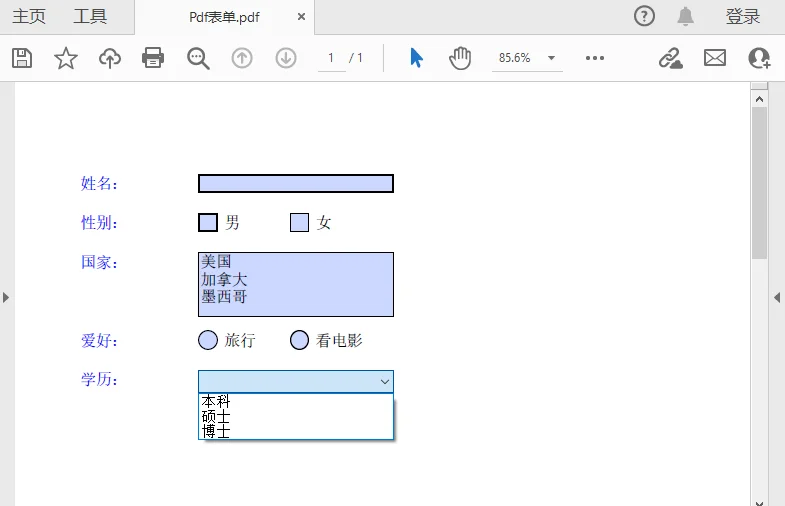785x506 pixels.
Task: Upload the file with the cloud icon
Action: (110, 58)
